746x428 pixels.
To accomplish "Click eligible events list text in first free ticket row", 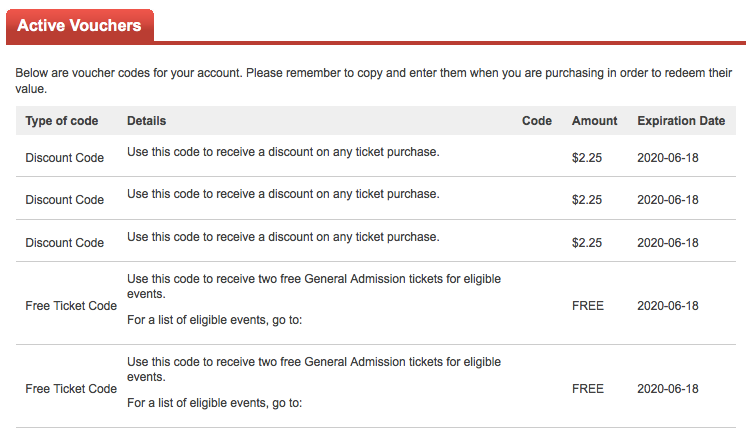I will pyautogui.click(x=214, y=320).
